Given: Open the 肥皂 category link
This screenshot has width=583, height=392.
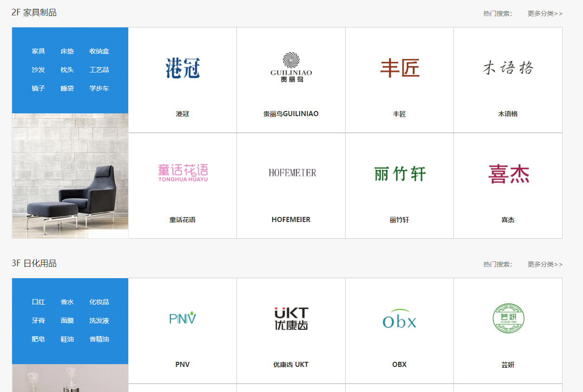Looking at the screenshot, I should coord(39,339).
